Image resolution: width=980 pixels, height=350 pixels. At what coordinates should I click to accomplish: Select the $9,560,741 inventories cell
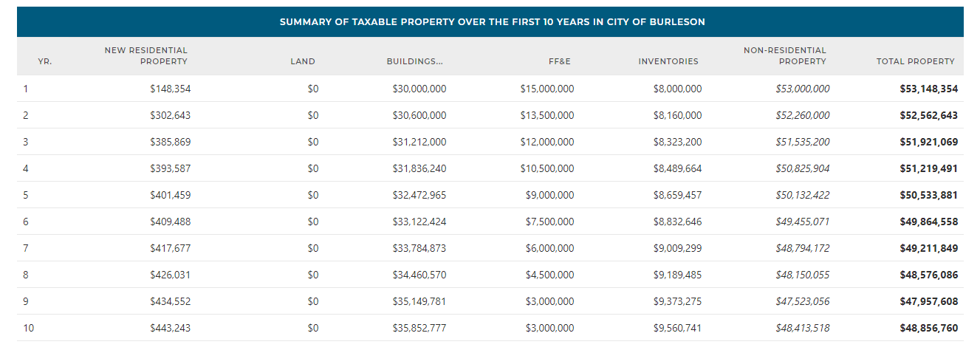coord(677,328)
